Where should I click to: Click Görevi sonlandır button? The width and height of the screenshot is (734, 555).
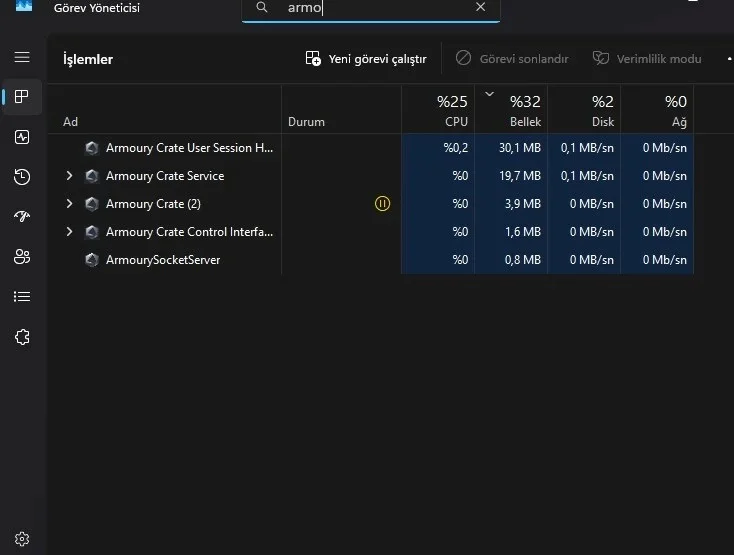coord(512,59)
